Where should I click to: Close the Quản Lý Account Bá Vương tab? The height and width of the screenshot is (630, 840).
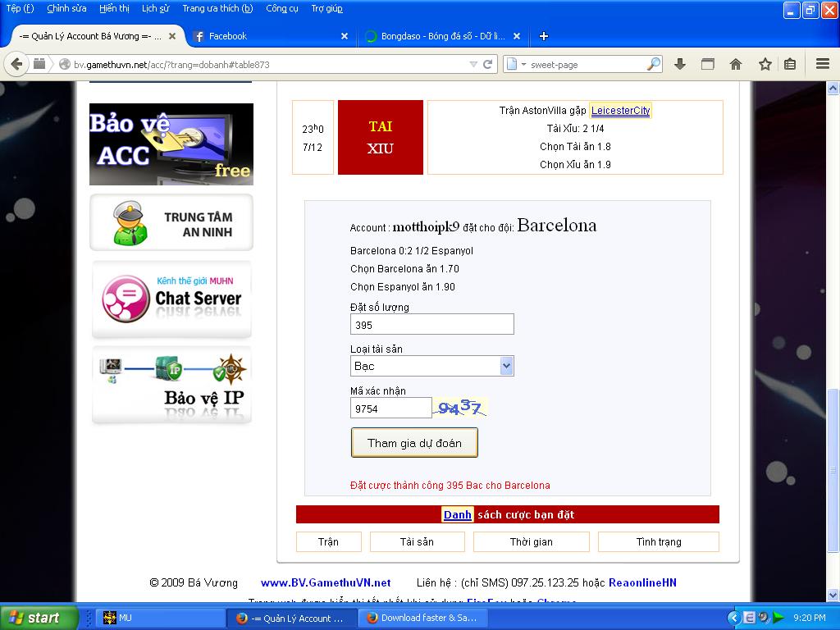(x=172, y=36)
